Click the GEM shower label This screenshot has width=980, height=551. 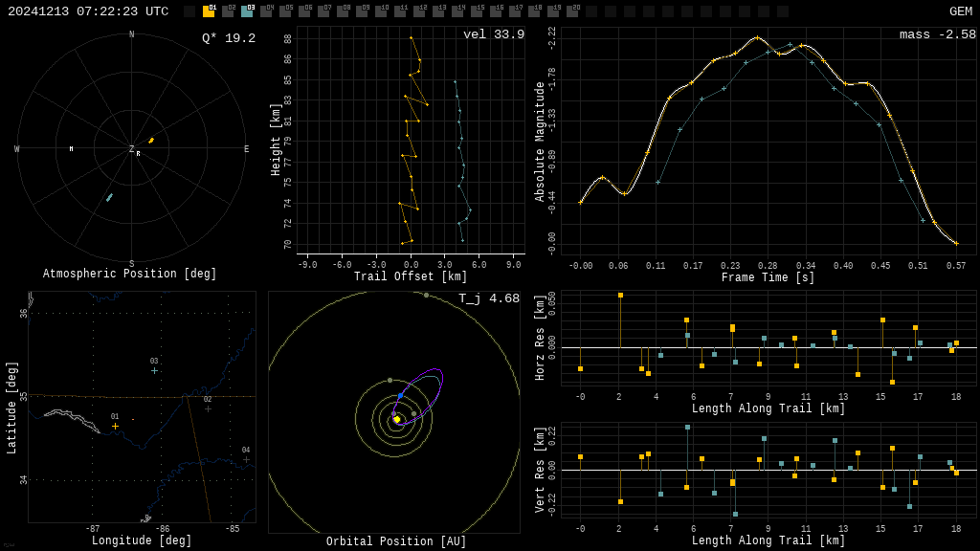960,11
